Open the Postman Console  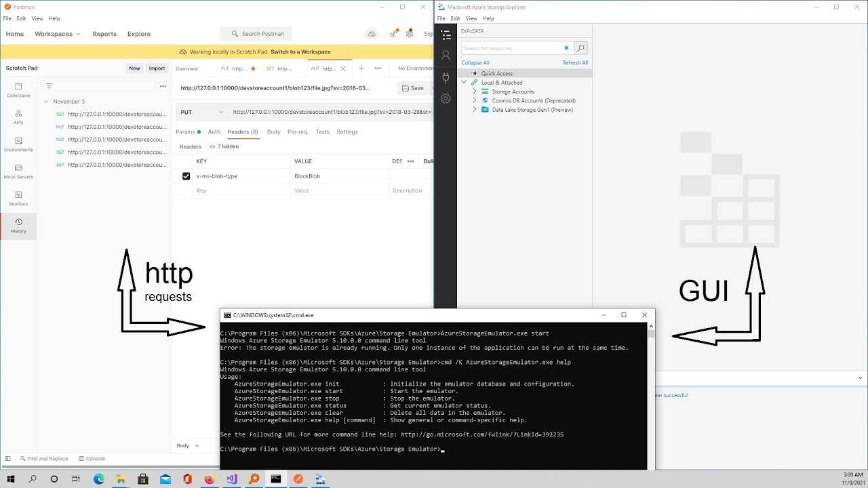[x=92, y=459]
